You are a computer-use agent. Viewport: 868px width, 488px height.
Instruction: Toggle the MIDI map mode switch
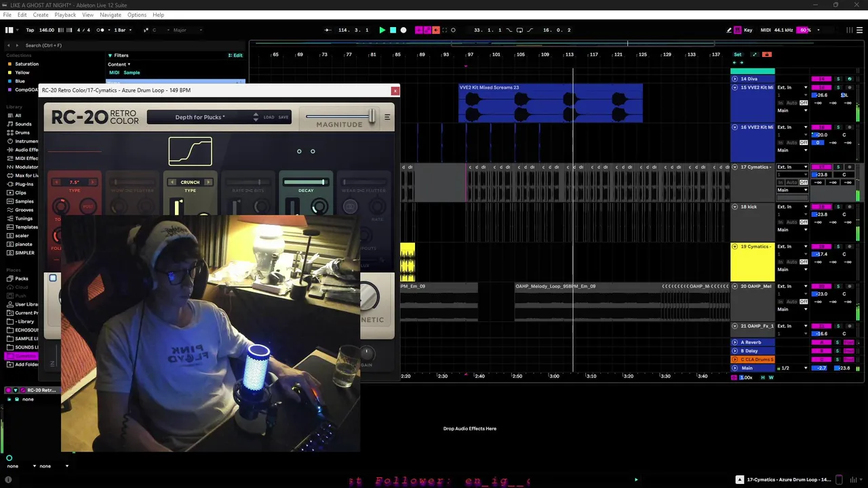766,30
